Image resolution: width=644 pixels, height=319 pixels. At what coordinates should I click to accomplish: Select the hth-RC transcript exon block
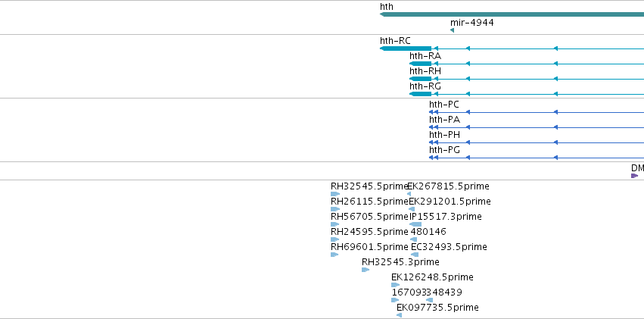click(406, 48)
